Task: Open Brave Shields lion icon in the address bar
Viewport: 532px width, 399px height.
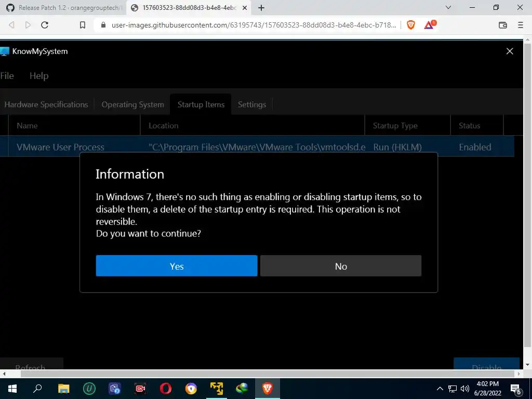Action: point(410,25)
